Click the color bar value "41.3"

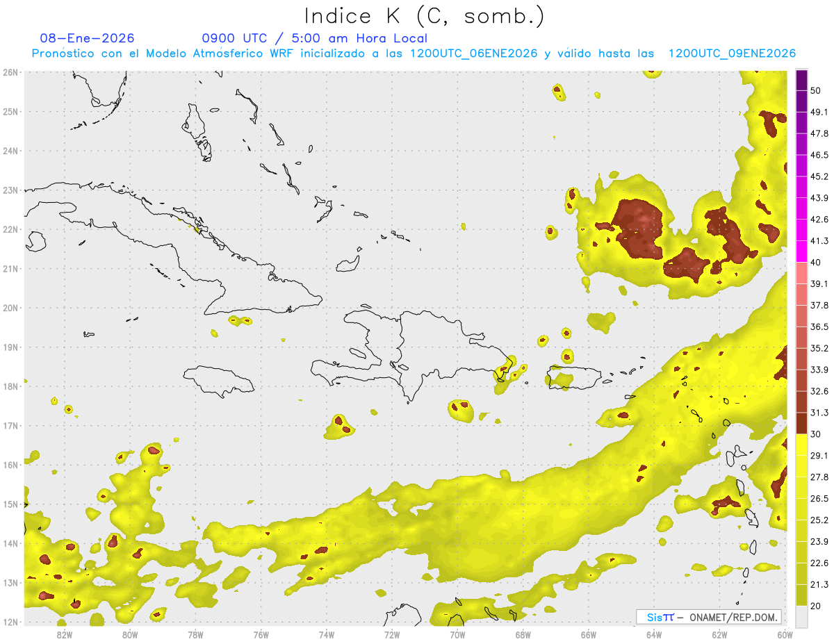(819, 241)
